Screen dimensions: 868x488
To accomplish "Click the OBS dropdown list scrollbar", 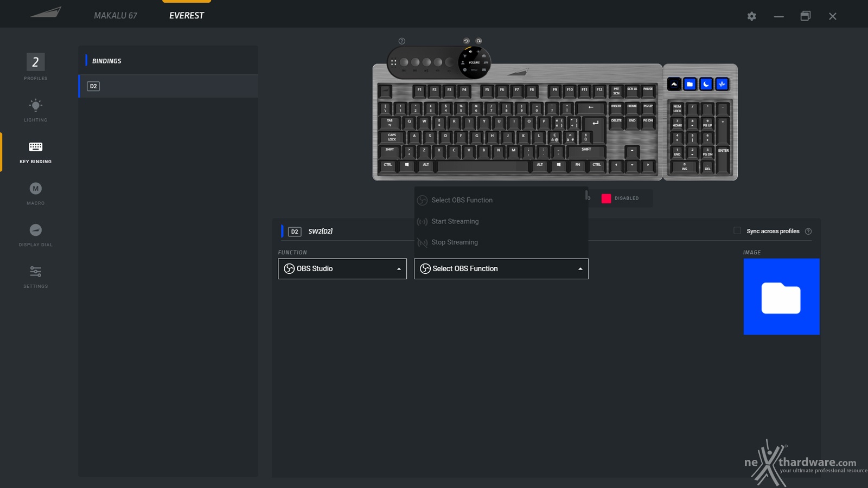I will 586,194.
